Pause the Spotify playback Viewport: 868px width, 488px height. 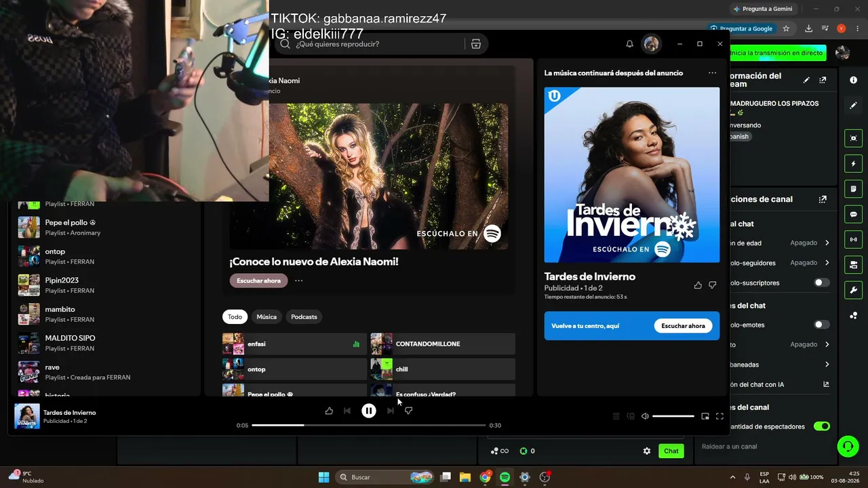368,411
